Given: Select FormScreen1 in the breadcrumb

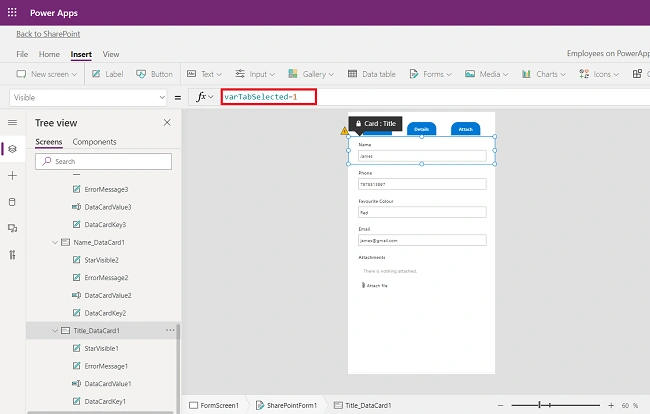Looking at the screenshot, I should 214,405.
